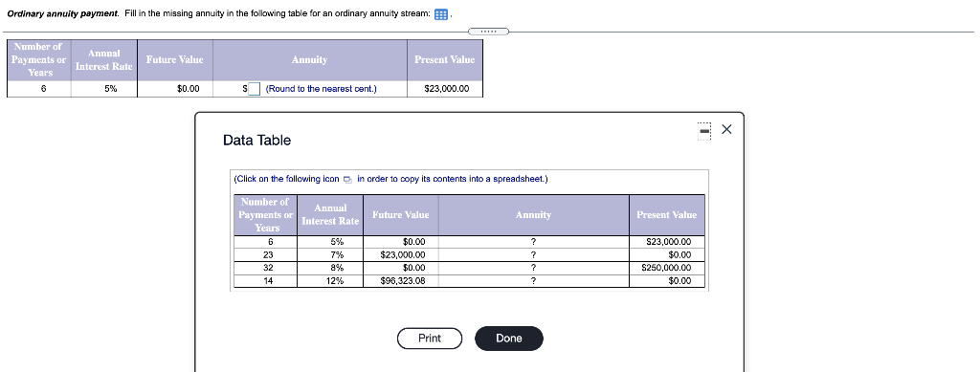Click the 8% interest rate cell
The height and width of the screenshot is (372, 980).
[x=330, y=268]
